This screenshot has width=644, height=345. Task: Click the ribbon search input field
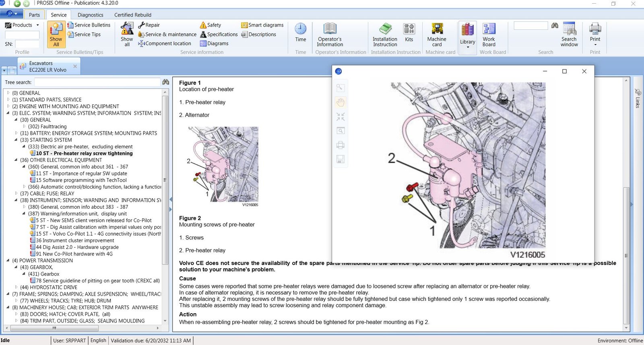pos(531,25)
